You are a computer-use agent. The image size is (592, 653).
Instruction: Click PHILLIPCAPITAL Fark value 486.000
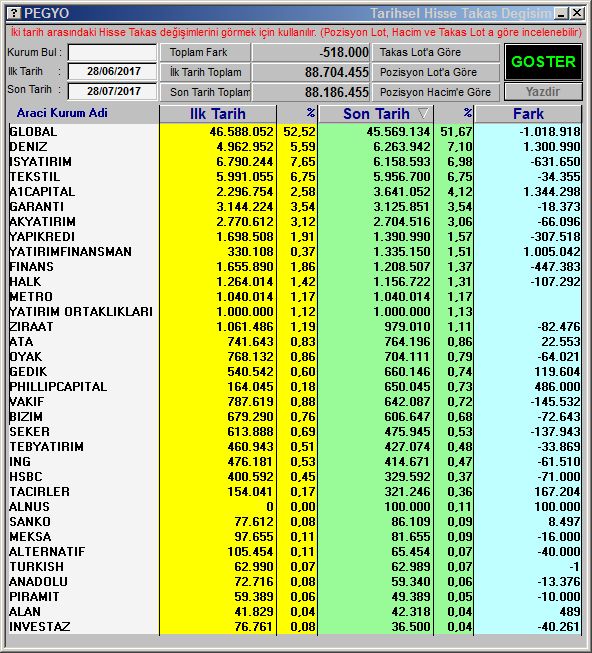(x=557, y=386)
